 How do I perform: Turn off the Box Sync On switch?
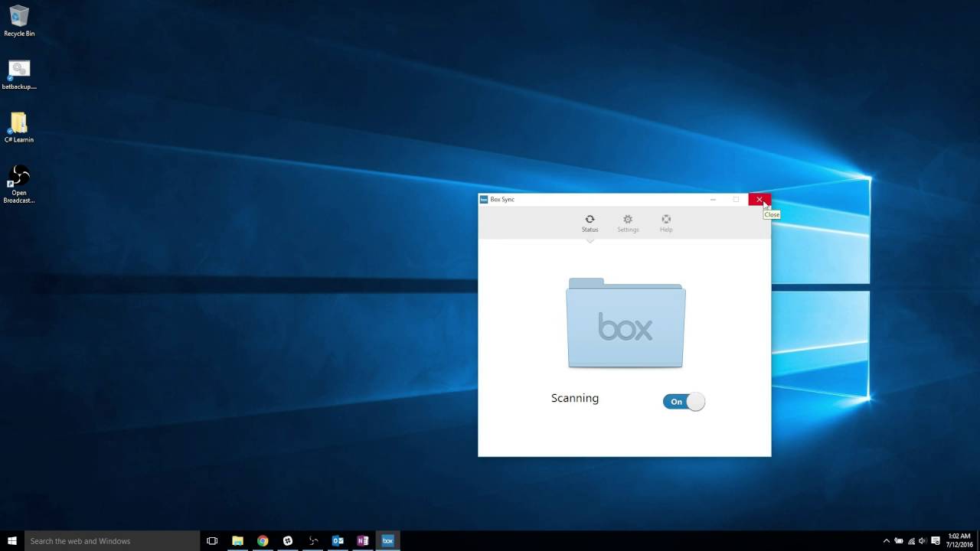pos(684,402)
